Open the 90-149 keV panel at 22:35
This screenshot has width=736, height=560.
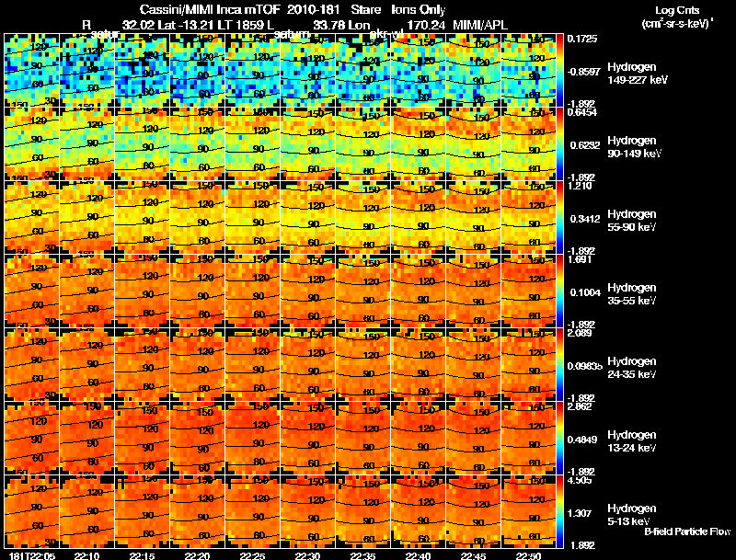362,144
